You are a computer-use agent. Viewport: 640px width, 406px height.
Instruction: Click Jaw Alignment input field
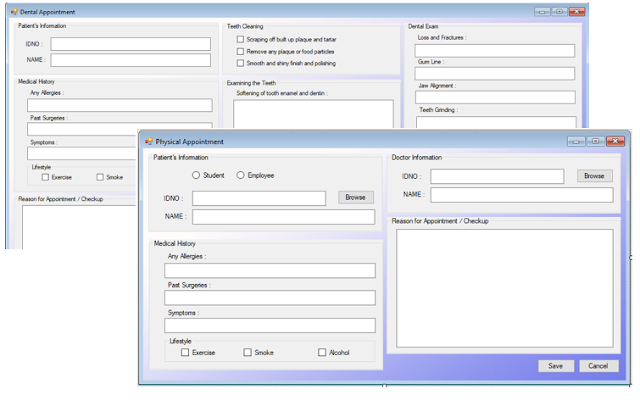(x=495, y=97)
